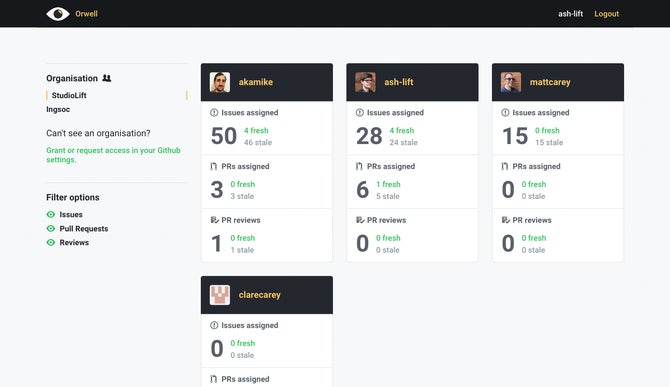Click akamike's Issues assigned icon
The width and height of the screenshot is (670, 387).
[x=214, y=113]
